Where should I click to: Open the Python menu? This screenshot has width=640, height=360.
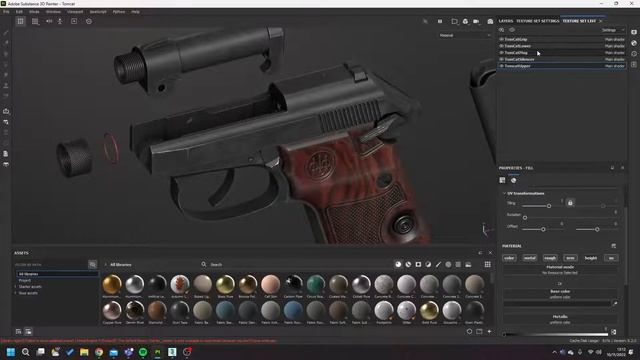pos(119,12)
